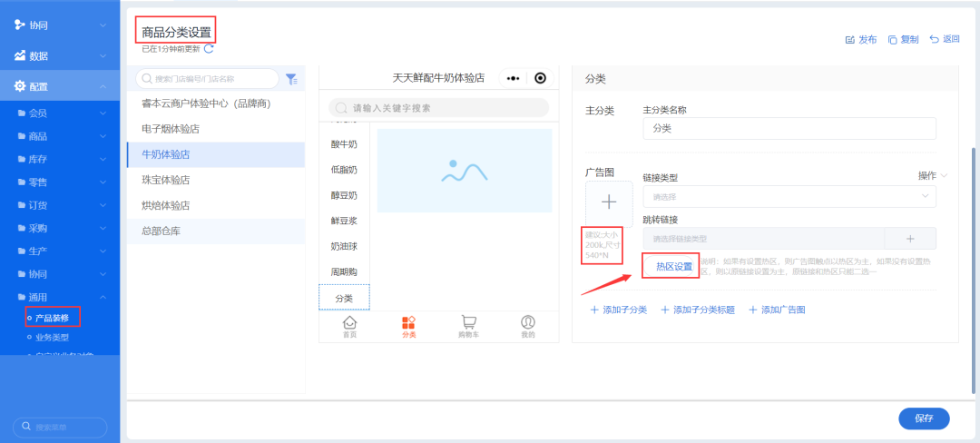Click 添加广告图 link
Viewport: 980px width, 443px height.
(777, 310)
